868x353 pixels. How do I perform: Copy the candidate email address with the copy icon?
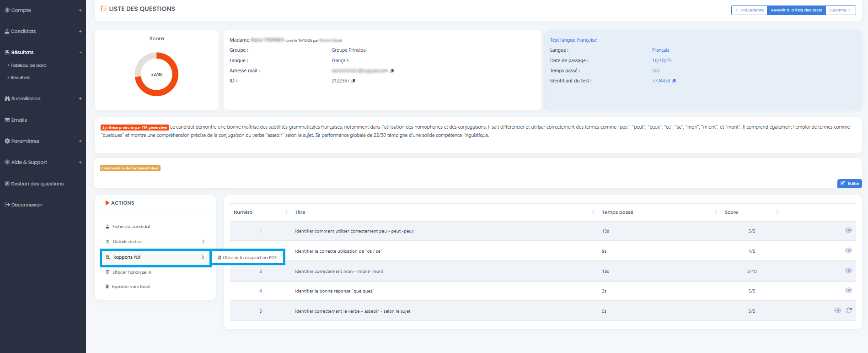coord(392,71)
